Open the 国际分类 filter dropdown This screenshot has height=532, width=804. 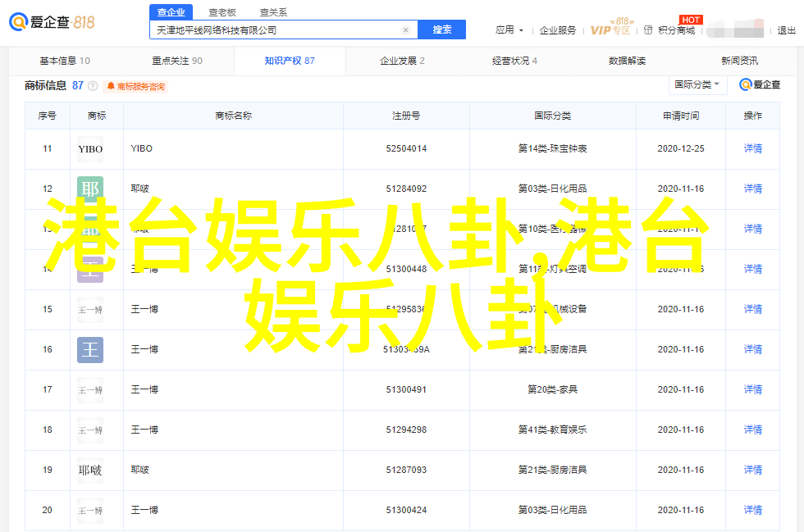pos(697,84)
